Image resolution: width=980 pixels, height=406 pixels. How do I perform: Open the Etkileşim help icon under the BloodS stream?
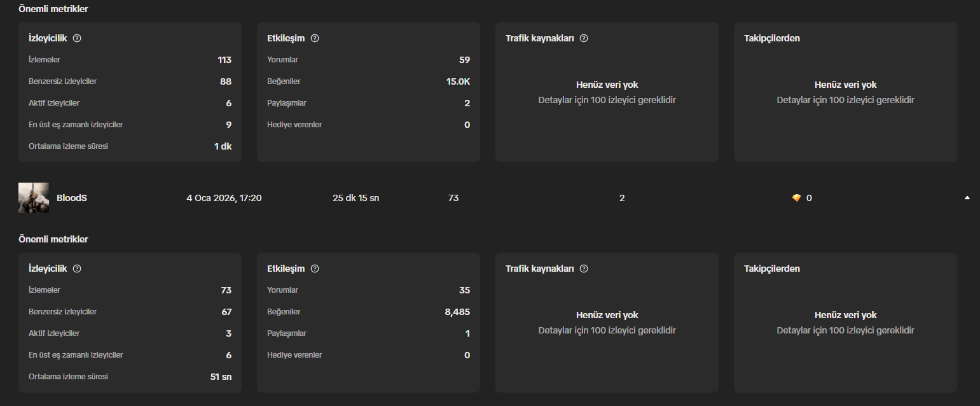(x=315, y=269)
